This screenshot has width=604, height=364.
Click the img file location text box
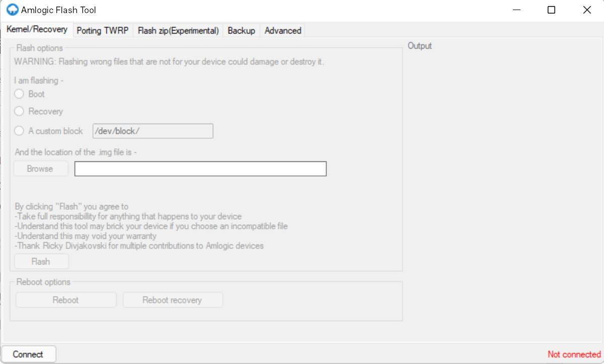[x=200, y=168]
